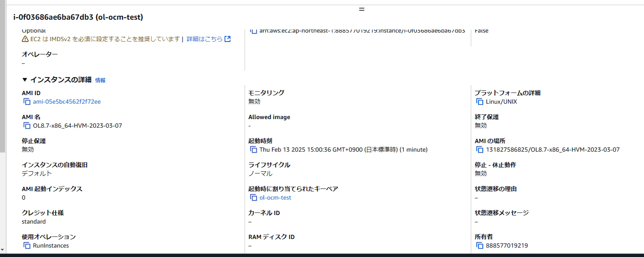The image size is (644, 257).
Task: Click the launch time Thu Feb 13 2025 text
Action: tap(343, 150)
